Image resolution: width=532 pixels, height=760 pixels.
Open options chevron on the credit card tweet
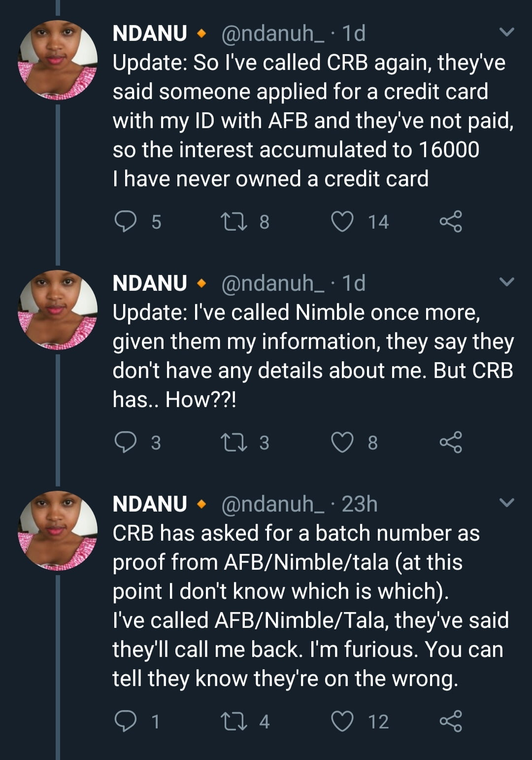click(x=506, y=33)
